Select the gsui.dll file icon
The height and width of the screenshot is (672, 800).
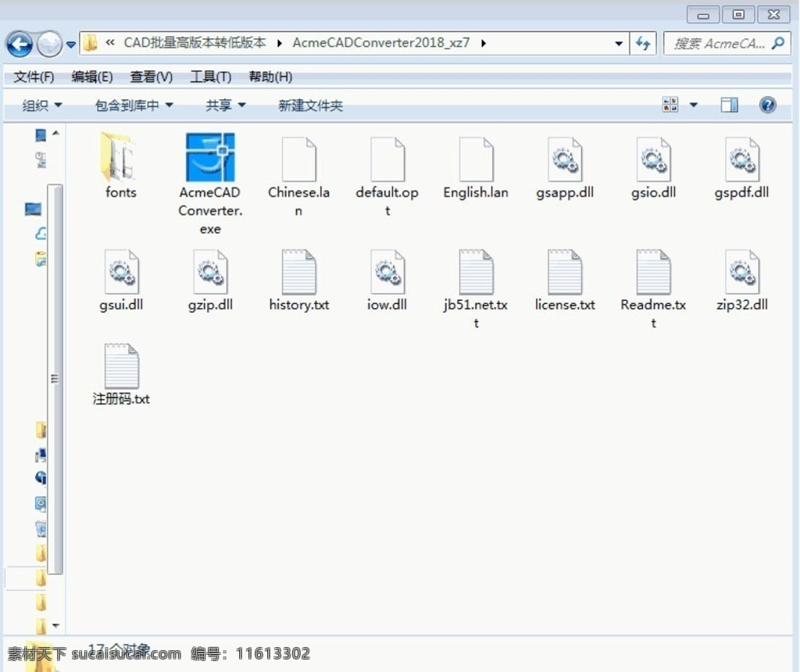click(121, 272)
